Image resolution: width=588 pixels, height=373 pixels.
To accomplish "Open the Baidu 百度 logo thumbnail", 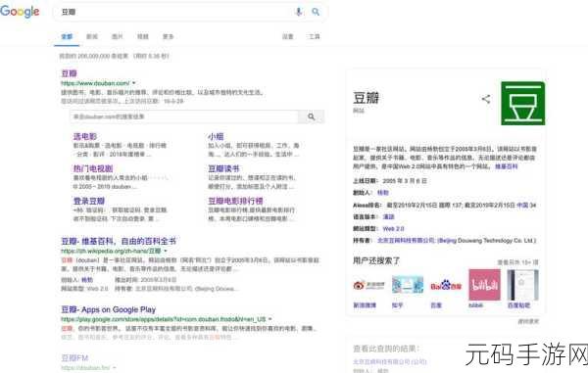I will tap(446, 286).
